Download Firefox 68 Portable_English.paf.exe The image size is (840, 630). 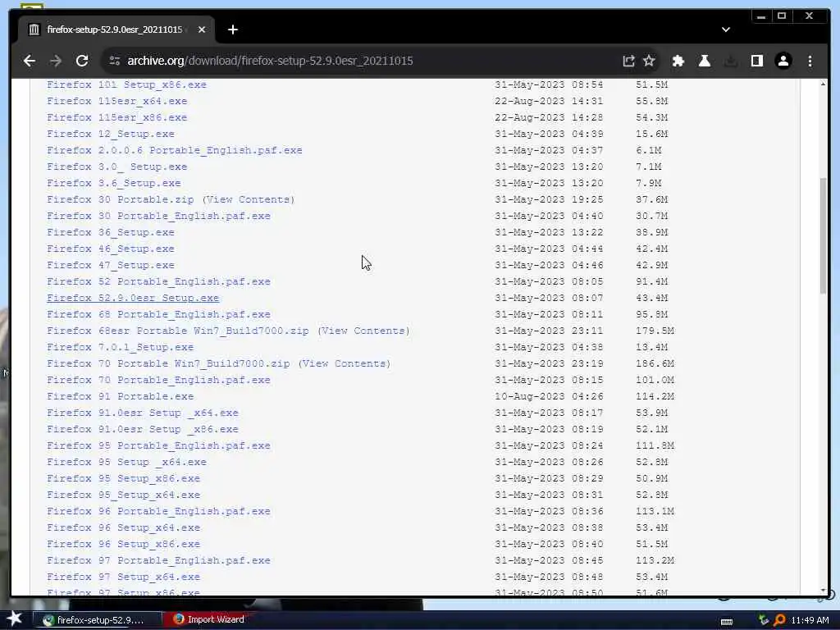(x=158, y=314)
